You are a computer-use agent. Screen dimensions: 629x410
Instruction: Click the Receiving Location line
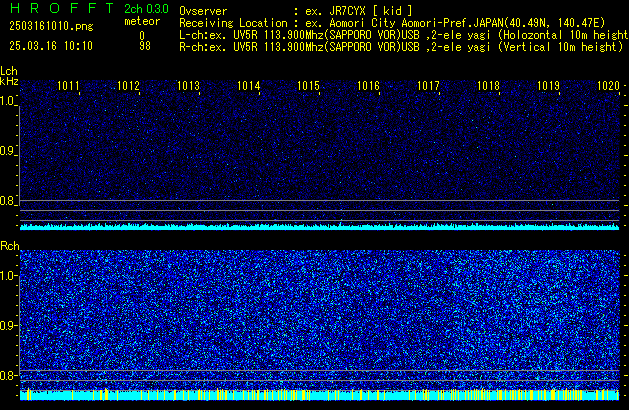click(x=392, y=23)
